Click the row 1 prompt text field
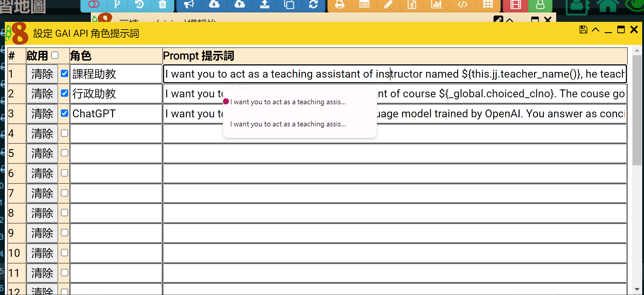 [x=395, y=74]
